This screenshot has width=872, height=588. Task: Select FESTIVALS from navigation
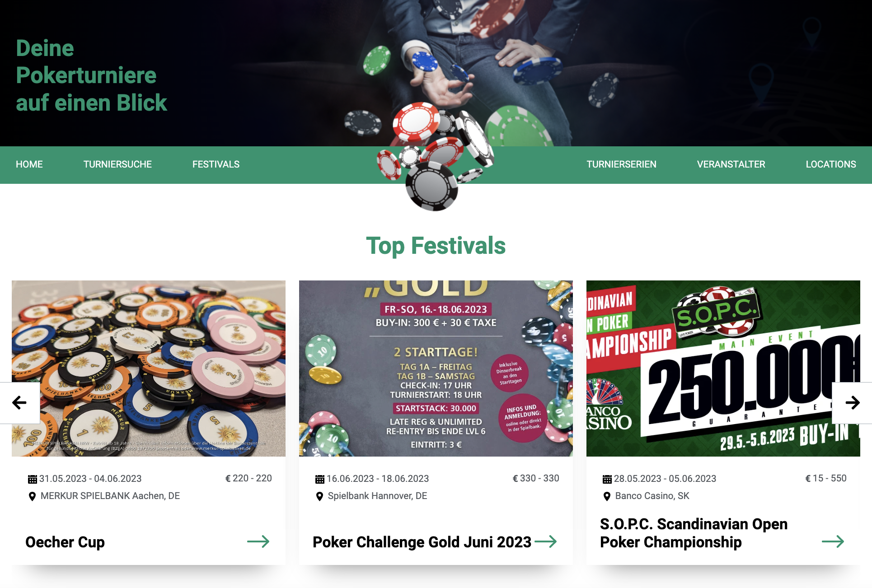pyautogui.click(x=216, y=164)
